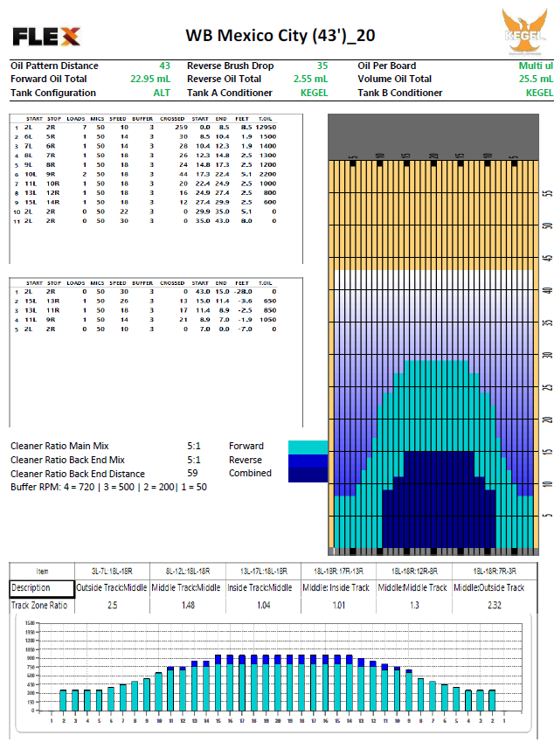This screenshot has height=756, width=554.
Task: Click the Combined legend color swatch
Action: 308,475
